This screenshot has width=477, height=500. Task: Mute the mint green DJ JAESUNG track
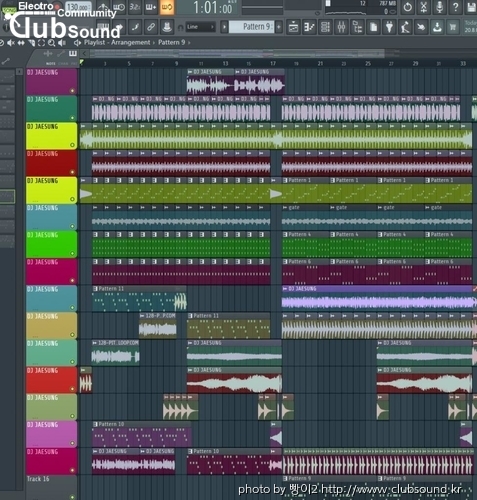(72, 362)
